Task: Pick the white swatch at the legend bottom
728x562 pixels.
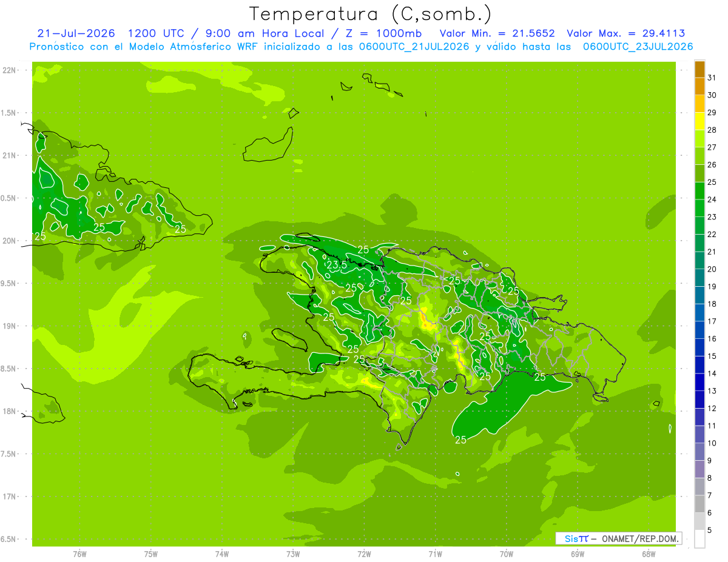Action: click(x=699, y=539)
